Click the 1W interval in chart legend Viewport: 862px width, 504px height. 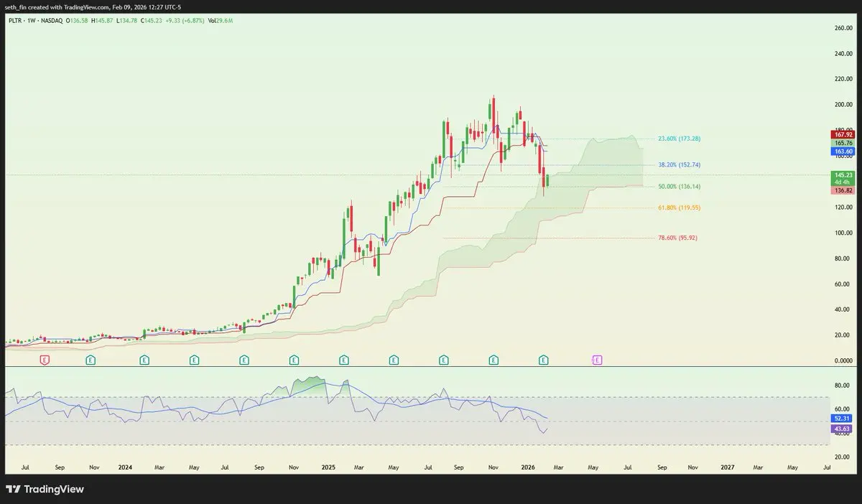point(32,21)
